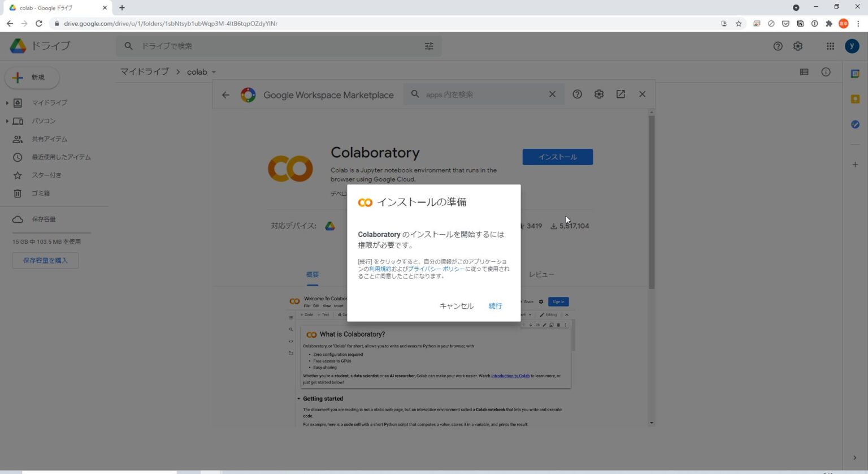Add a side panel app with plus icon
Screen dimensions: 868x474
pos(855,165)
